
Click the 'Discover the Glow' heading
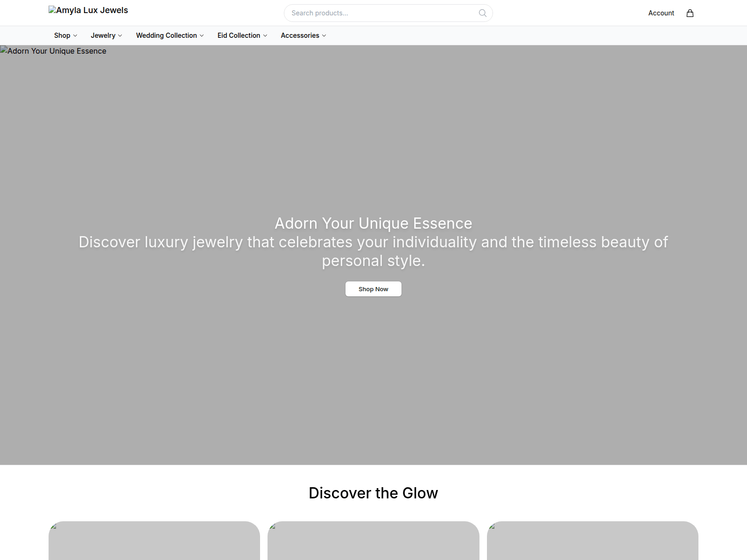(x=373, y=493)
